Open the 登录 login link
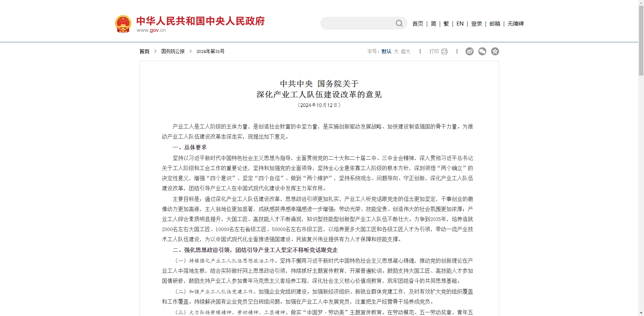 477,23
